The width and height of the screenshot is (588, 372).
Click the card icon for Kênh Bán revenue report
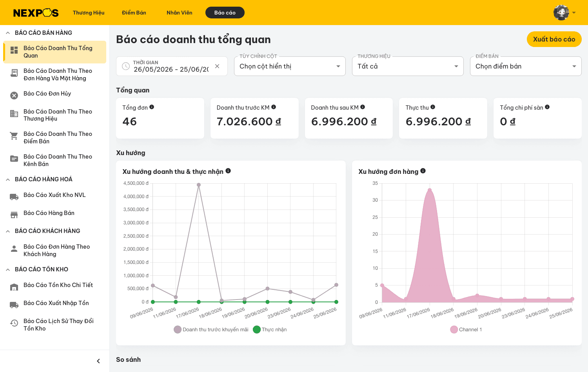14,159
